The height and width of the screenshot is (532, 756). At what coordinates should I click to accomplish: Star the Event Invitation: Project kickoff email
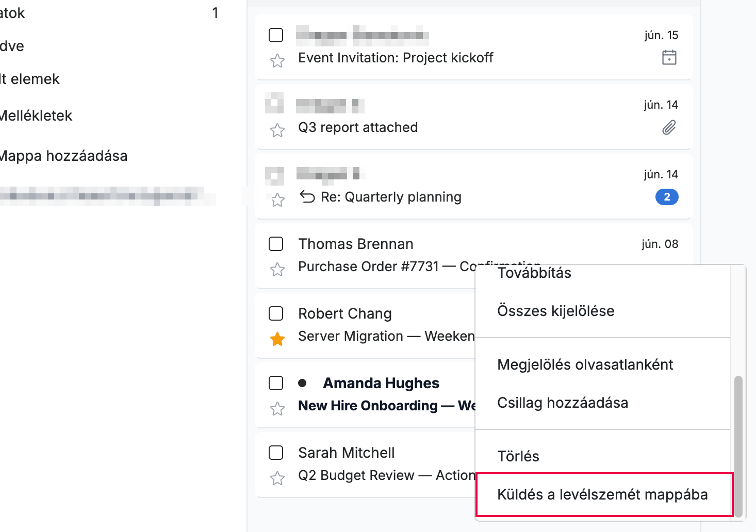click(x=277, y=61)
